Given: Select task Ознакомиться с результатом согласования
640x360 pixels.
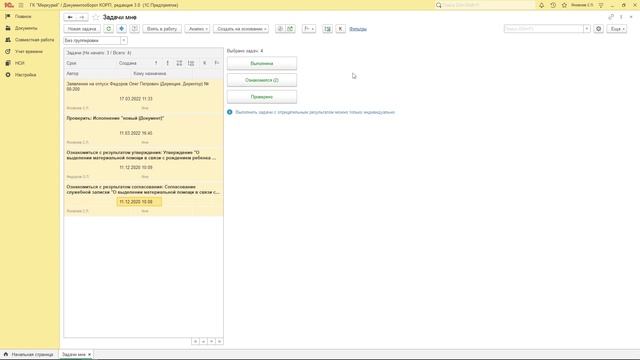Looking at the screenshot, I should coord(143,199).
